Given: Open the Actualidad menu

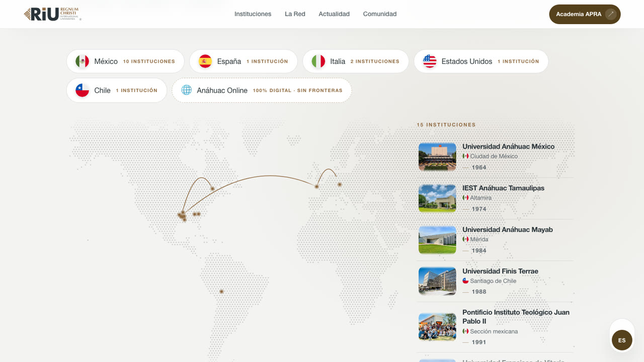Looking at the screenshot, I should (x=334, y=14).
